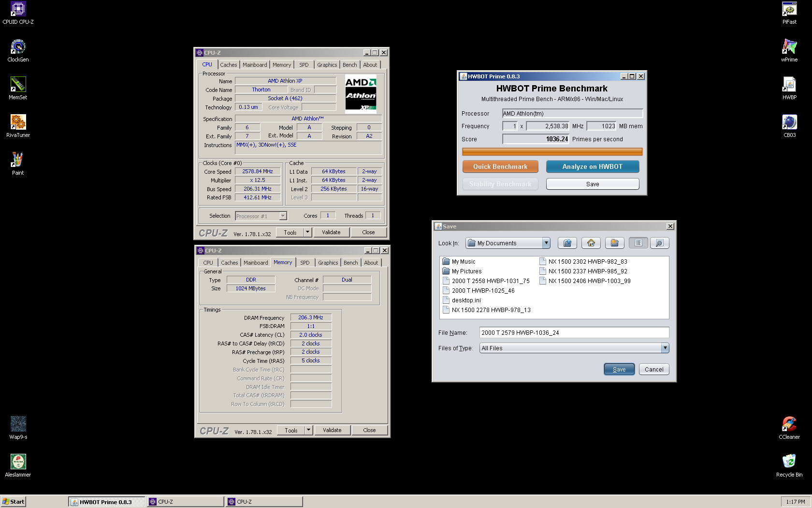812x508 pixels.
Task: Click Close button in bottom CPU-Z window
Action: pyautogui.click(x=369, y=430)
